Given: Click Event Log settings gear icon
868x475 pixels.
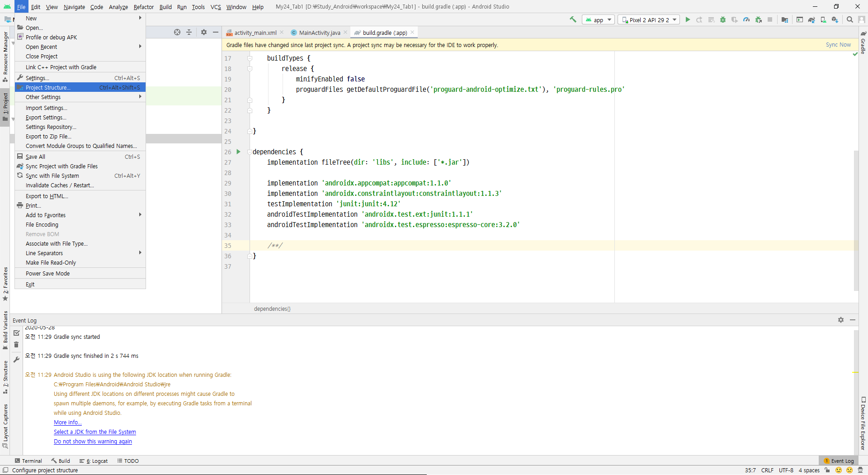Looking at the screenshot, I should tap(841, 320).
